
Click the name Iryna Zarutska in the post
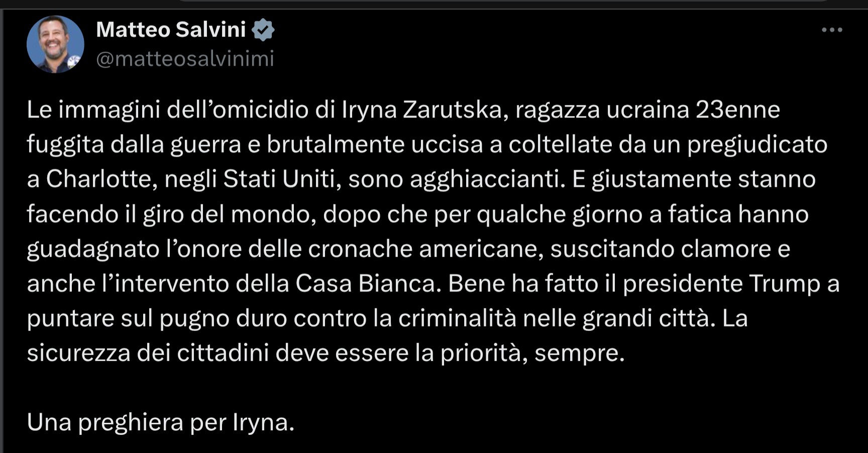[x=421, y=110]
